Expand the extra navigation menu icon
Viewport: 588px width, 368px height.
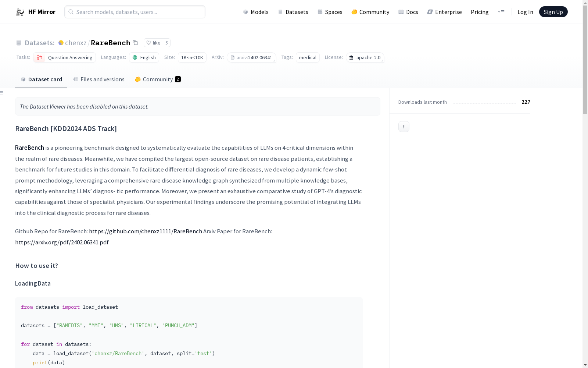tap(501, 12)
